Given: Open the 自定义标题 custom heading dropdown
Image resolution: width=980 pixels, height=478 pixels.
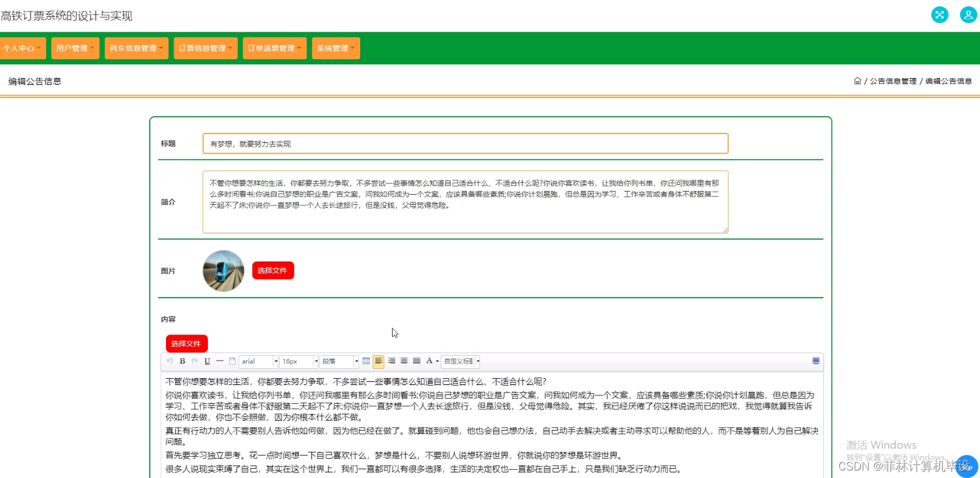Looking at the screenshot, I should click(x=461, y=361).
